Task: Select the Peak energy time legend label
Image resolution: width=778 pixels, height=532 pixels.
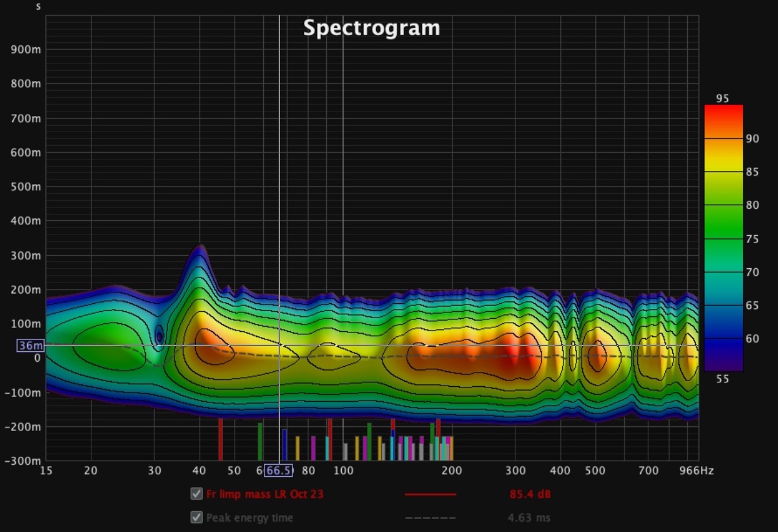Action: (250, 518)
